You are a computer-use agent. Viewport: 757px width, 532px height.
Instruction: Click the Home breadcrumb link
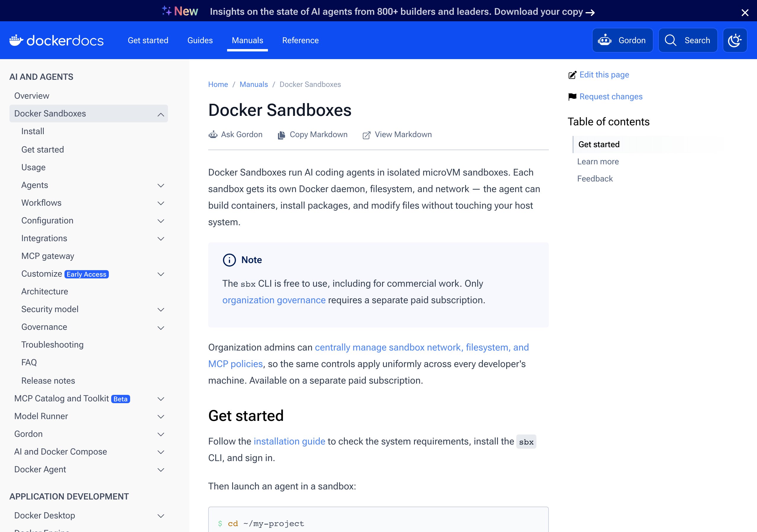click(218, 85)
